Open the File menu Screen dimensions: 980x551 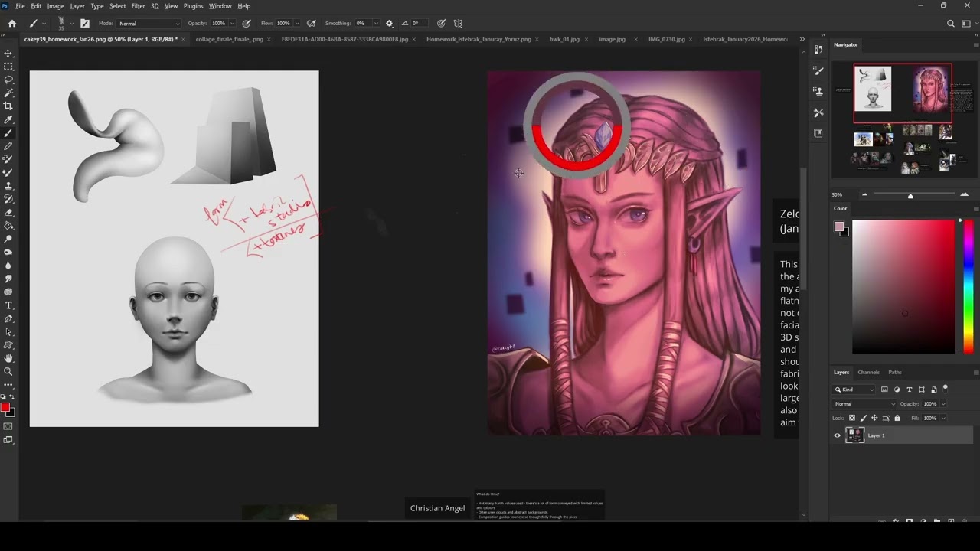[20, 6]
